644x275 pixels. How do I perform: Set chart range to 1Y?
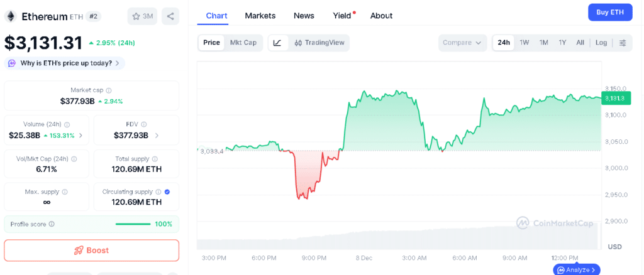pyautogui.click(x=562, y=43)
